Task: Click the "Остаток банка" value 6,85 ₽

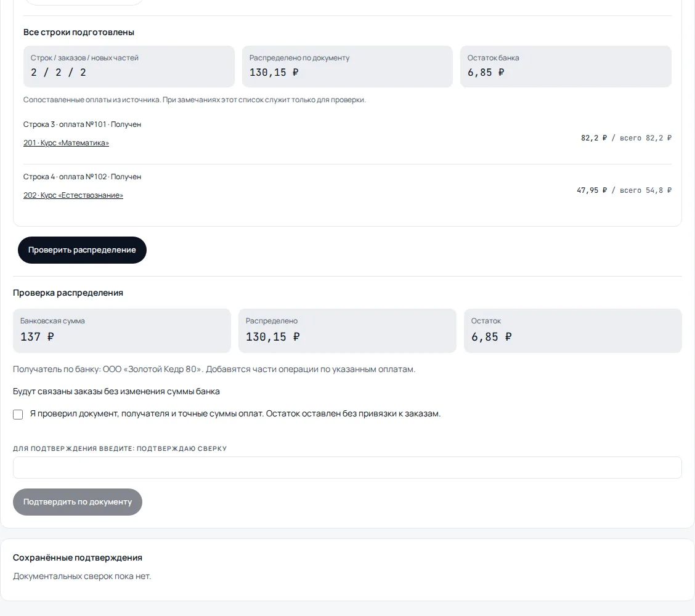Action: [486, 72]
